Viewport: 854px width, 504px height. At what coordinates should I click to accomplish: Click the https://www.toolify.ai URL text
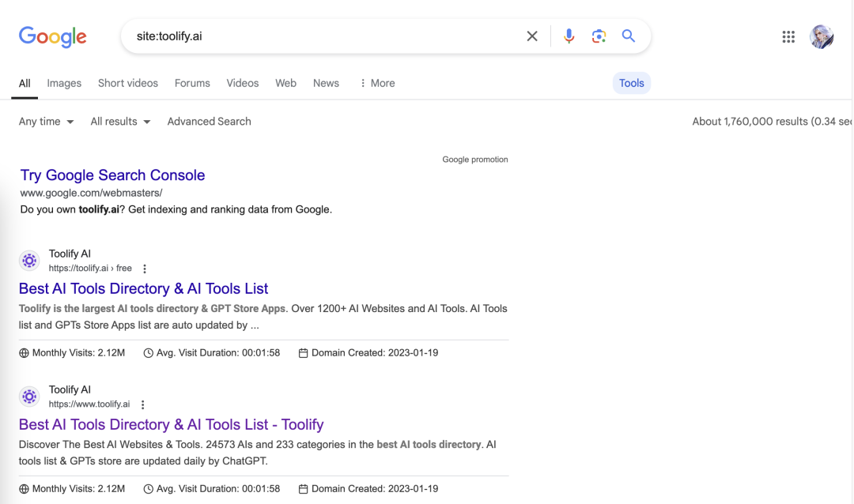click(89, 404)
